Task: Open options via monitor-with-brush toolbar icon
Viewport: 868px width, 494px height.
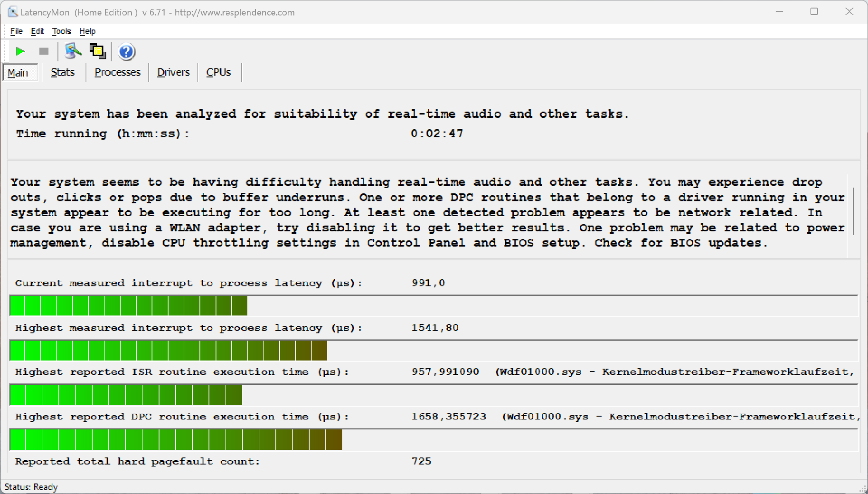Action: coord(73,52)
